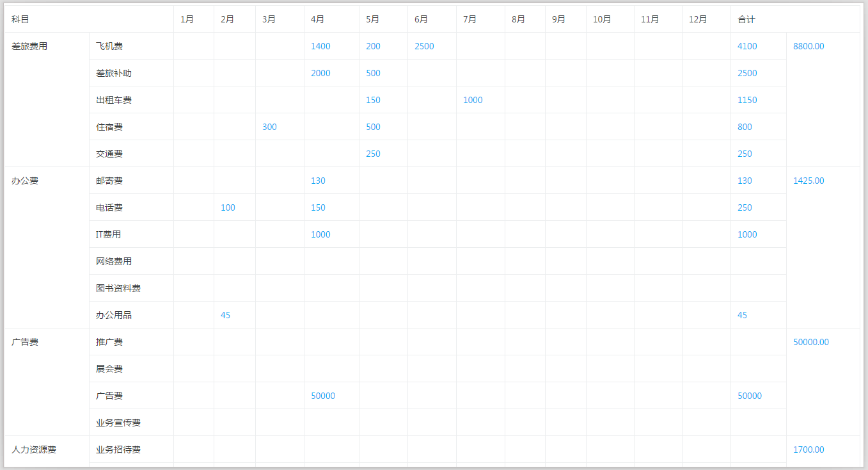Open the 50000.00 广告费 grand total
868x470 pixels.
coord(810,342)
